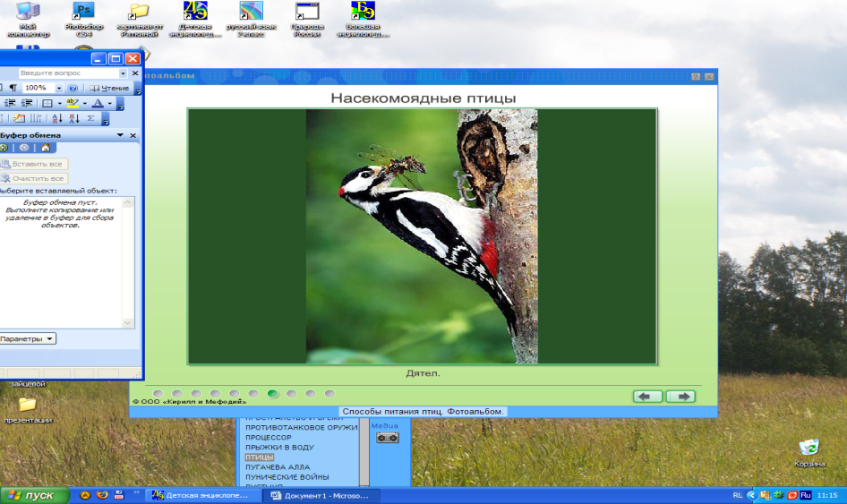
Task: Select the last photo album slide dot
Action: 329,393
